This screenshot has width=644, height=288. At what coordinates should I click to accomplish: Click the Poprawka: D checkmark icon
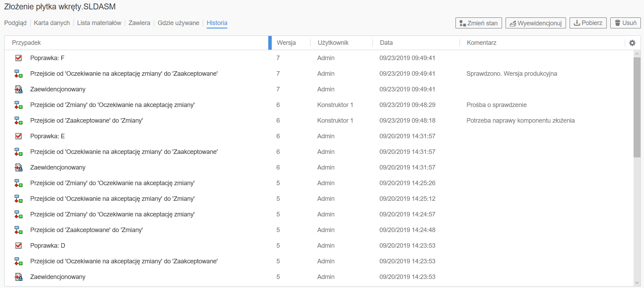18,246
